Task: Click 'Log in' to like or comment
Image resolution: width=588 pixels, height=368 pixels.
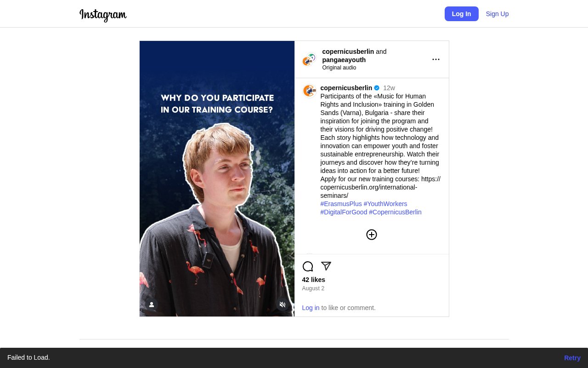Action: [x=311, y=308]
